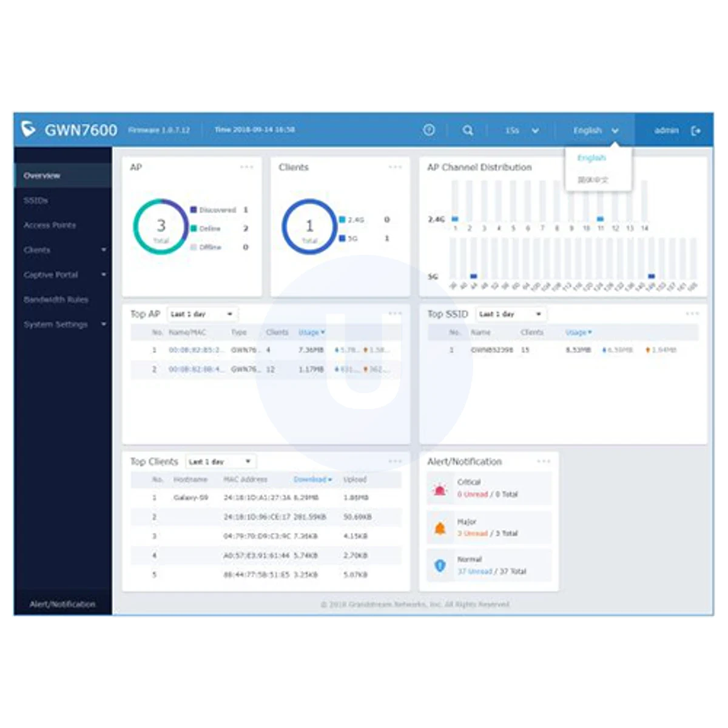Expand the Clients sidebar submenu arrow

(104, 250)
